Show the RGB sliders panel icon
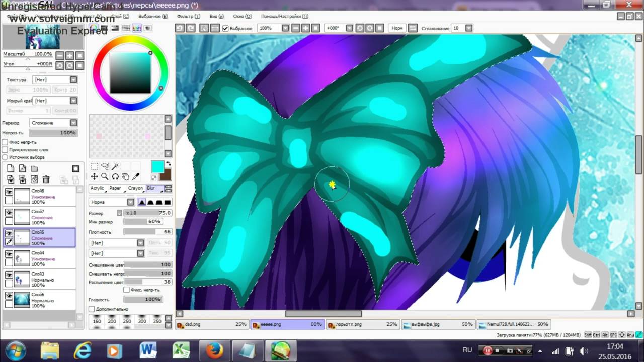 point(104,28)
